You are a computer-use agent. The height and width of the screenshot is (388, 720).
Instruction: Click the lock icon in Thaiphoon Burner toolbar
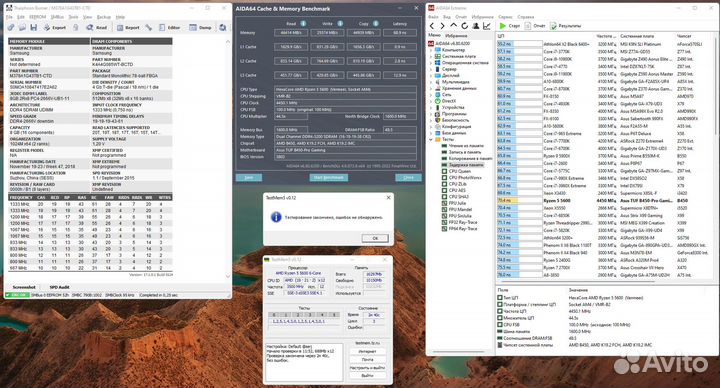click(76, 28)
